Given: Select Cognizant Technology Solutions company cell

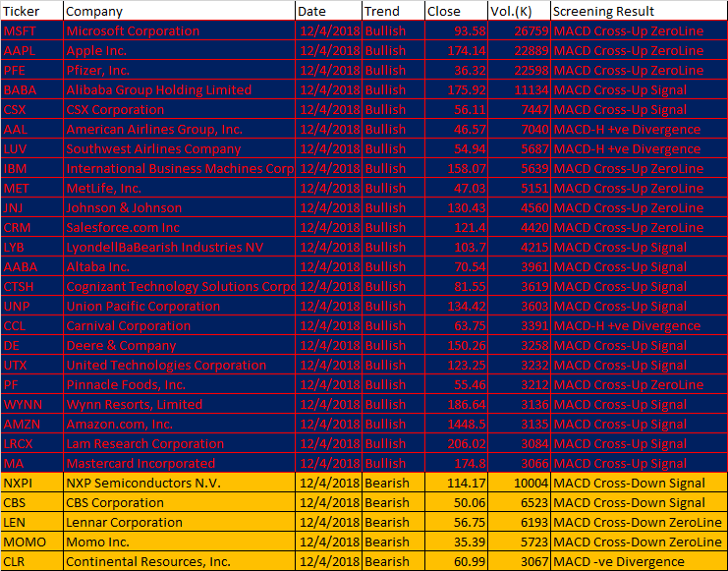Looking at the screenshot, I should click(179, 286).
